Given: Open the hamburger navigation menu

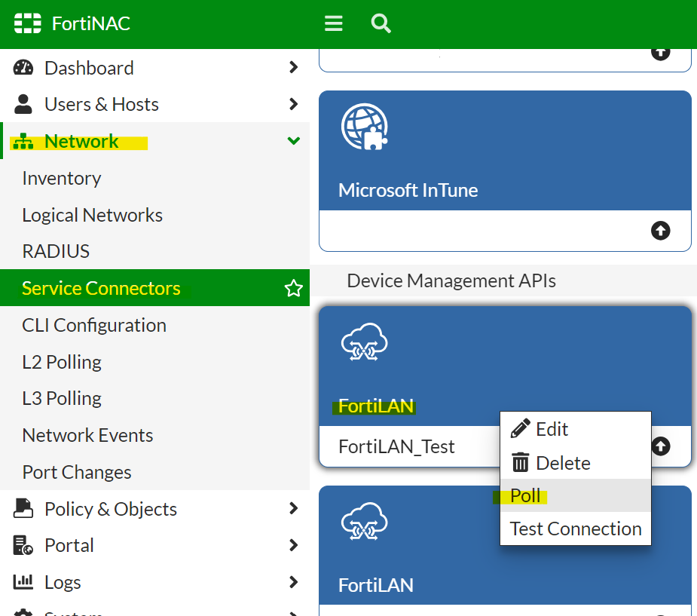Looking at the screenshot, I should click(x=333, y=23).
